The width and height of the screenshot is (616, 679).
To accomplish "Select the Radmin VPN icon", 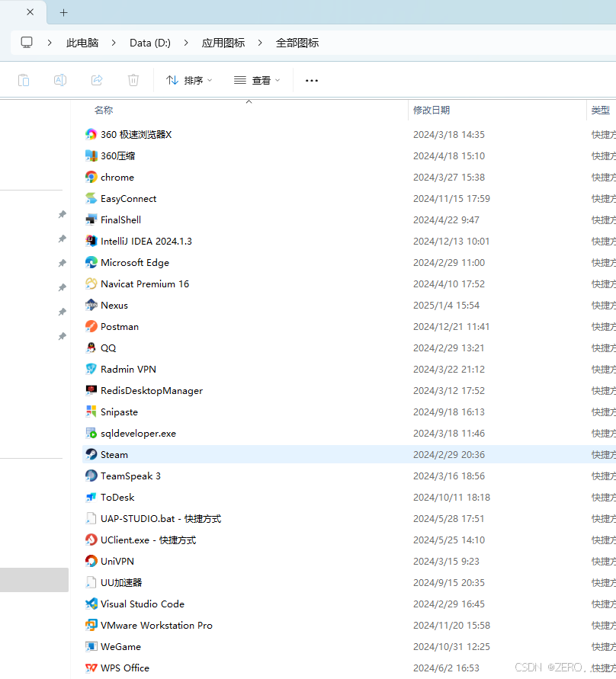I will click(x=91, y=369).
